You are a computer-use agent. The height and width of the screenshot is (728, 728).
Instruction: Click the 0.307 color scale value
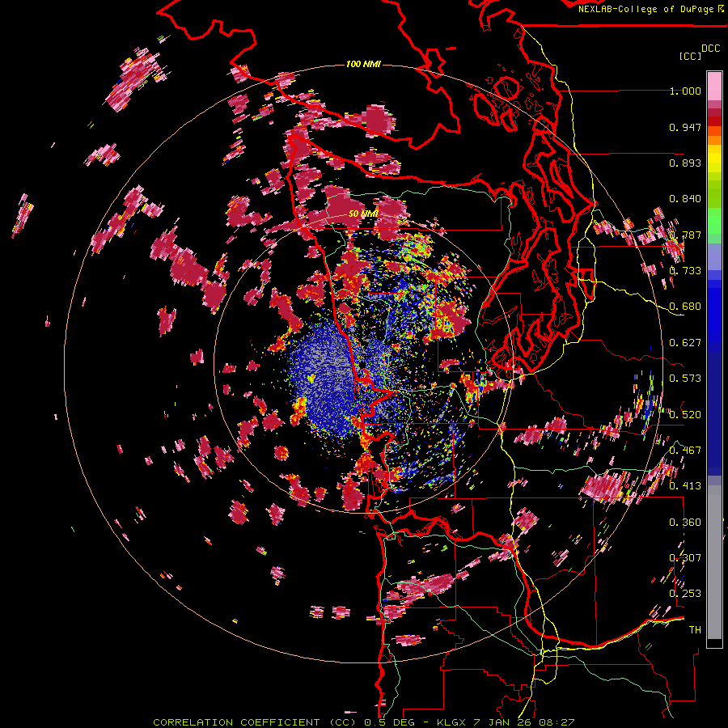tap(685, 557)
